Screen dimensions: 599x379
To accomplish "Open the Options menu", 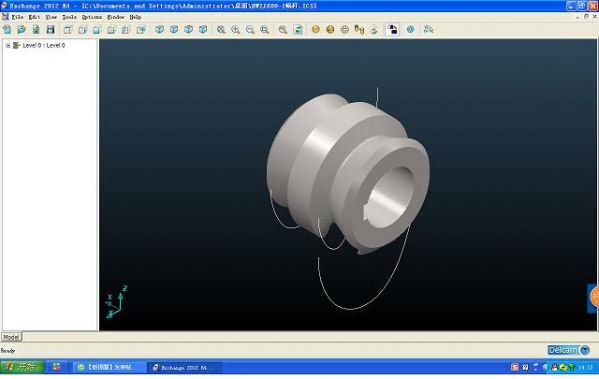I will point(92,17).
